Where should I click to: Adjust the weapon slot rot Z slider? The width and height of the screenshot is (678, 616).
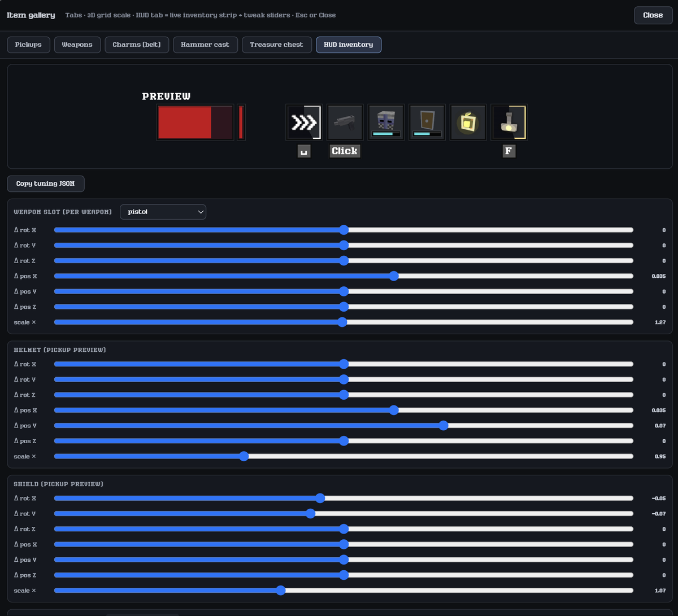344,261
